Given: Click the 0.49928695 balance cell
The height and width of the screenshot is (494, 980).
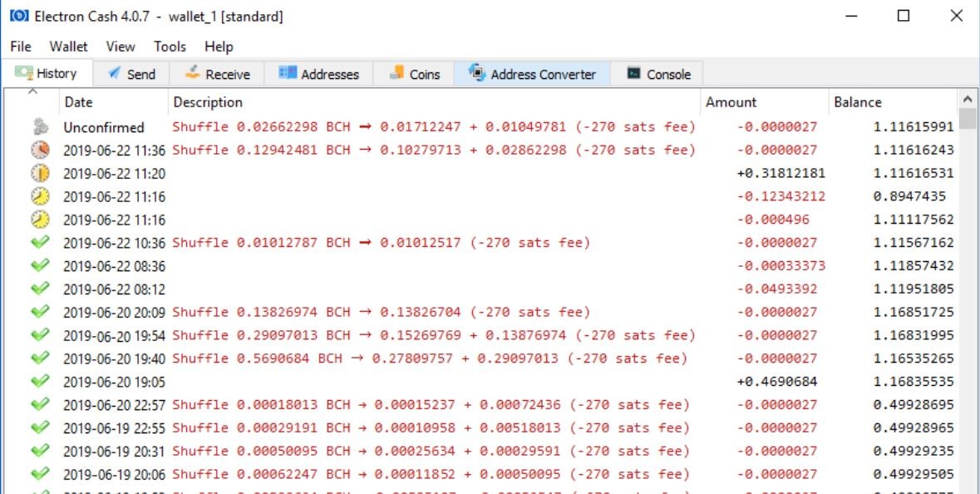Looking at the screenshot, I should point(914,404).
